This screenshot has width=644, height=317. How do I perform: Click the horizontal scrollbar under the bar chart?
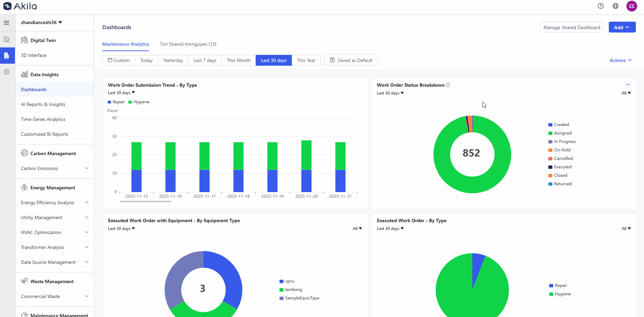tap(145, 202)
